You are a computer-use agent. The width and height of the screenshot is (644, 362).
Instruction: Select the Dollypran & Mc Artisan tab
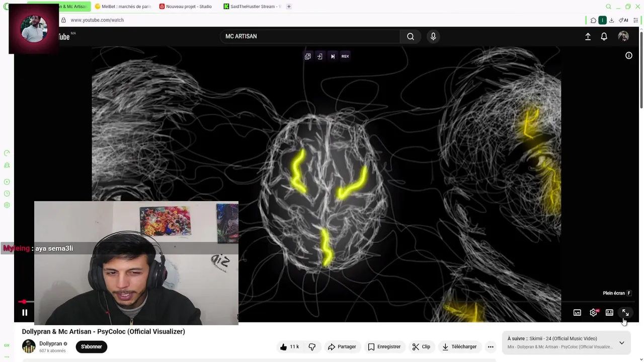(x=73, y=7)
